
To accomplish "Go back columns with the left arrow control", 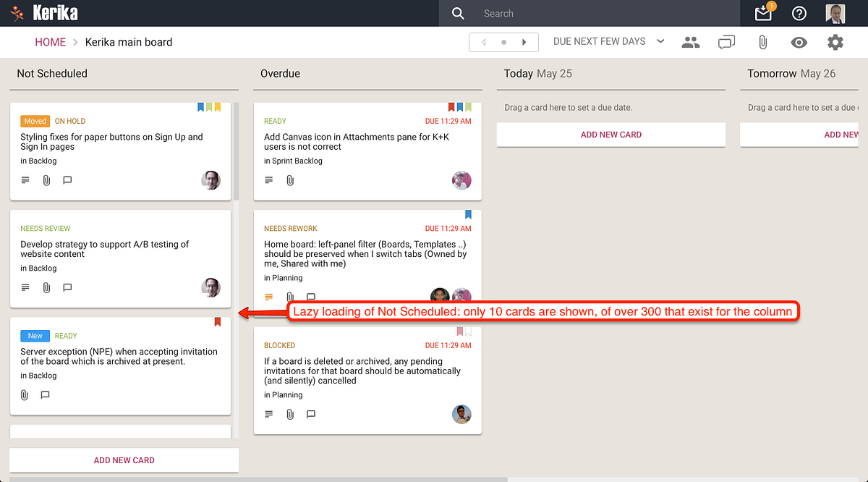I will [x=483, y=42].
